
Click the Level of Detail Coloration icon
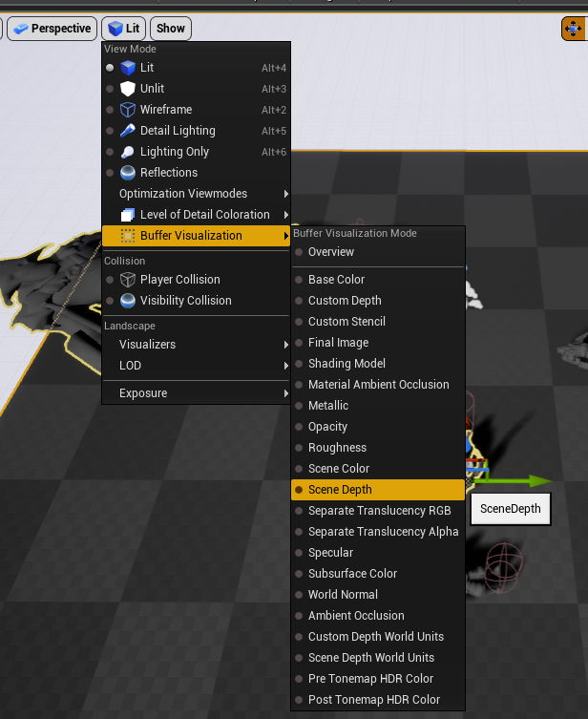[128, 215]
